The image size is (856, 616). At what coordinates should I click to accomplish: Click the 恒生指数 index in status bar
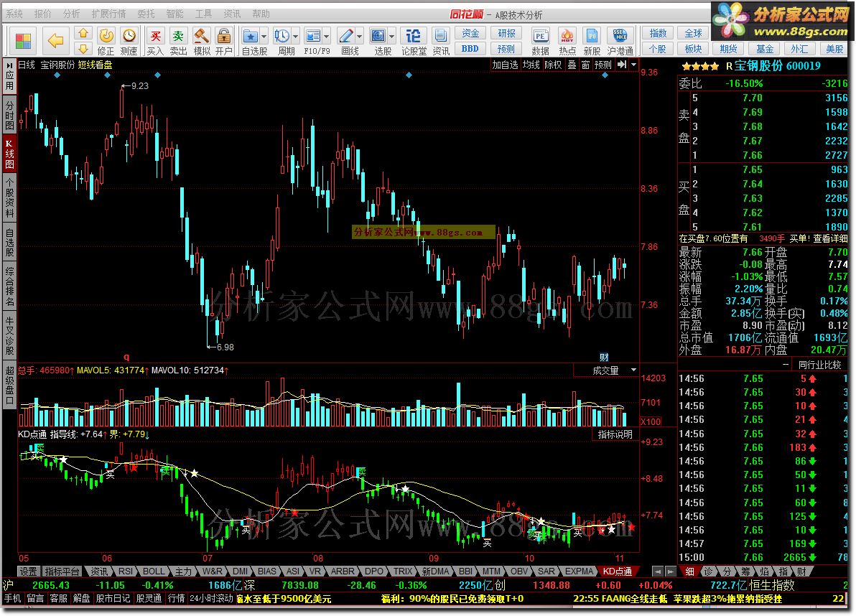(x=771, y=585)
